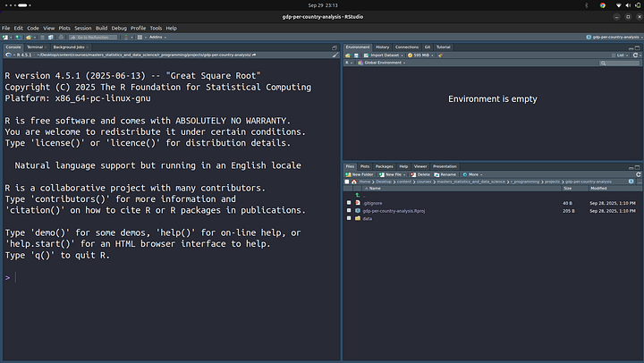Open the Tools menu
Viewport: 644px width, 363px height.
[156, 29]
